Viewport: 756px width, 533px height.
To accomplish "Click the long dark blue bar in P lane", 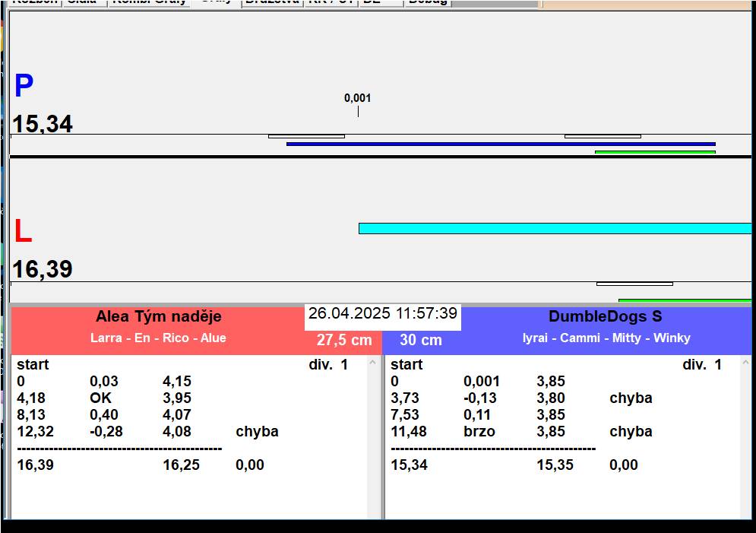I will click(500, 144).
